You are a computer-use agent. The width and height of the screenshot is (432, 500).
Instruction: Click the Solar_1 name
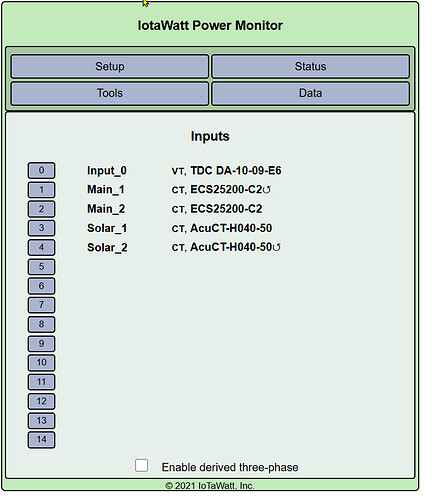(x=107, y=228)
